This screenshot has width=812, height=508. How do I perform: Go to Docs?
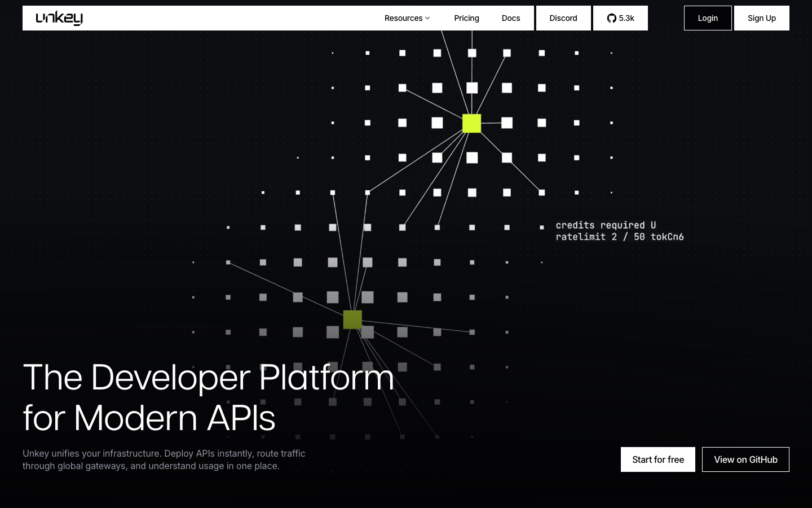point(511,18)
